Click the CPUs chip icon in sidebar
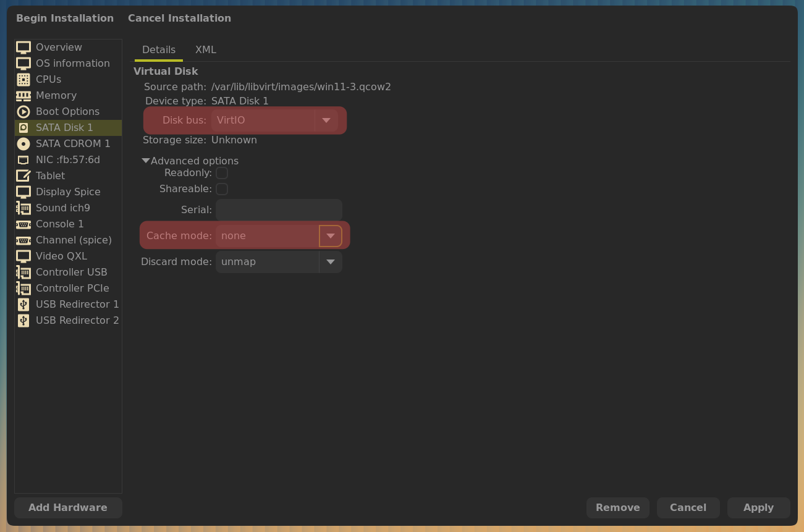The height and width of the screenshot is (532, 804). pyautogui.click(x=23, y=80)
